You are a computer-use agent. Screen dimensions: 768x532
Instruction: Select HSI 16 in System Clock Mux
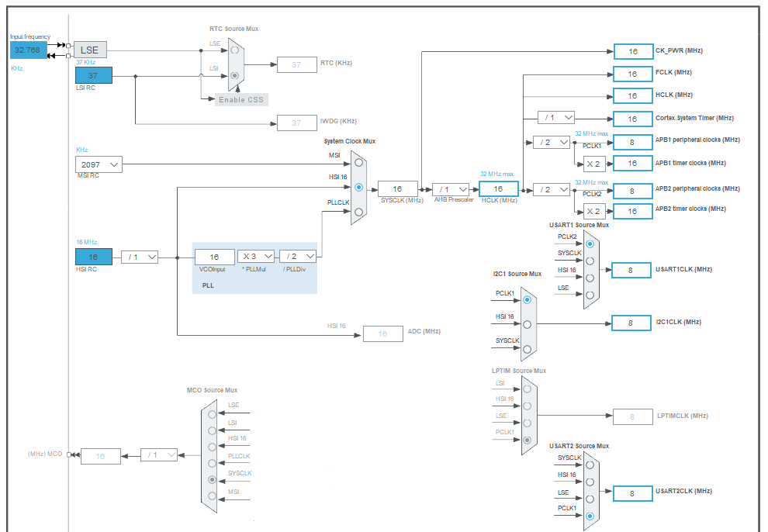click(358, 188)
